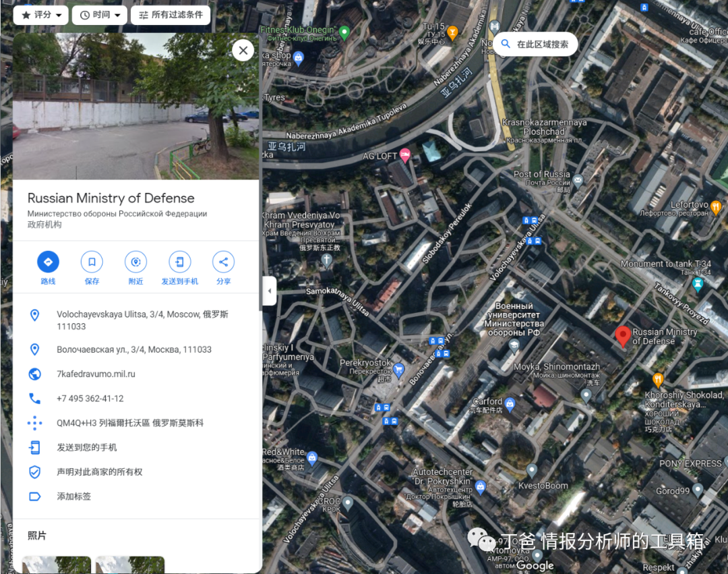Click the 路线 directions icon
Viewport: 728px width, 574px height.
tap(48, 262)
